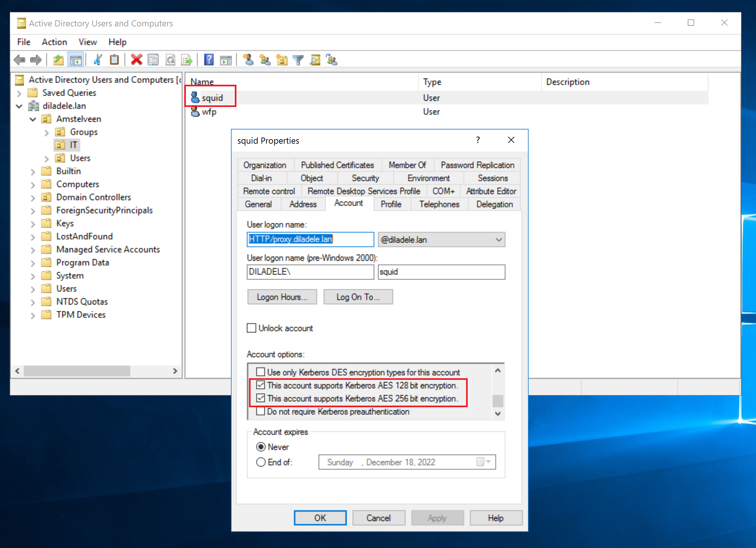Enable Use only Kerberos DES encryption
This screenshot has width=756, height=548.
coord(260,372)
